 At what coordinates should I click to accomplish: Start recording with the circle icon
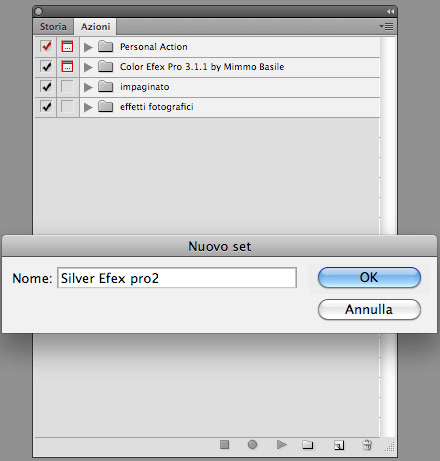[x=252, y=444]
